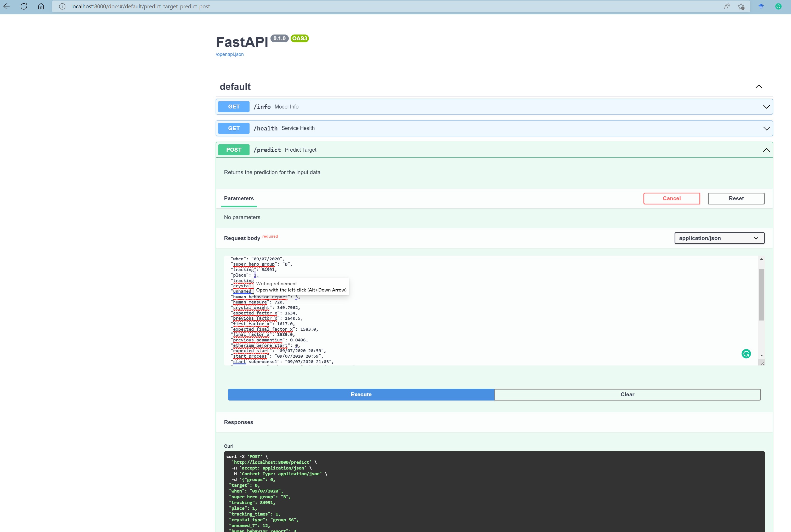Click the Clear button
Image resolution: width=791 pixels, height=532 pixels.
coord(627,394)
